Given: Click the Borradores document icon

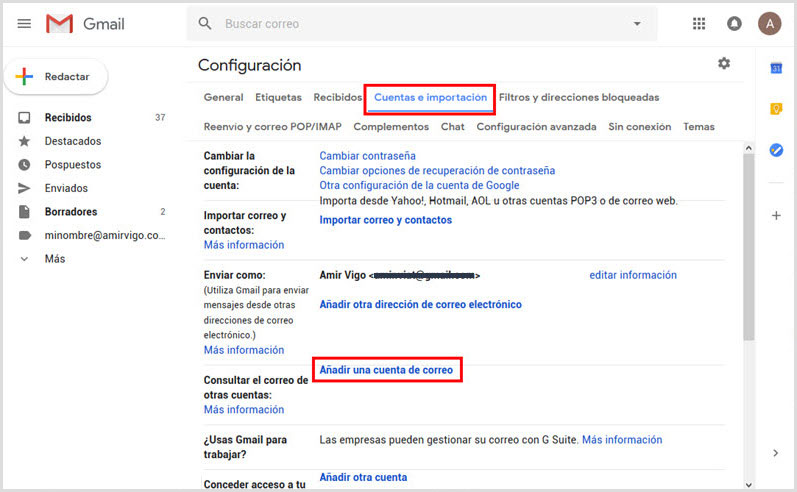Looking at the screenshot, I should [x=24, y=211].
